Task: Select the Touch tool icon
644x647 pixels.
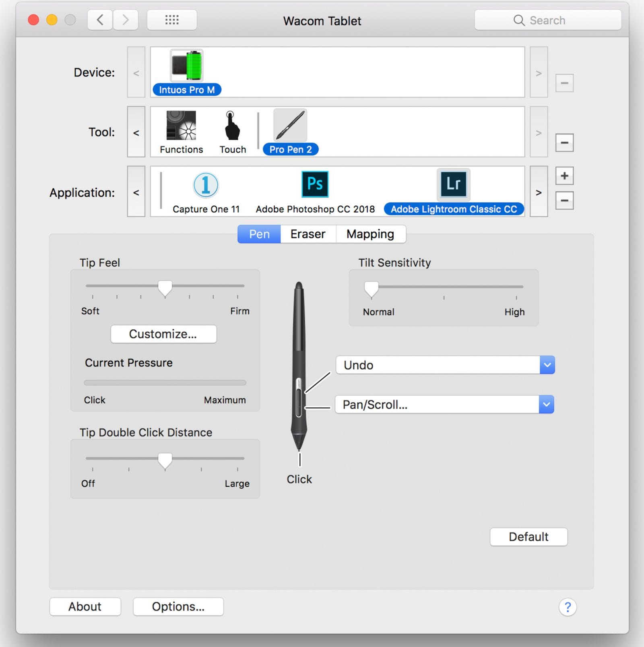Action: (232, 125)
